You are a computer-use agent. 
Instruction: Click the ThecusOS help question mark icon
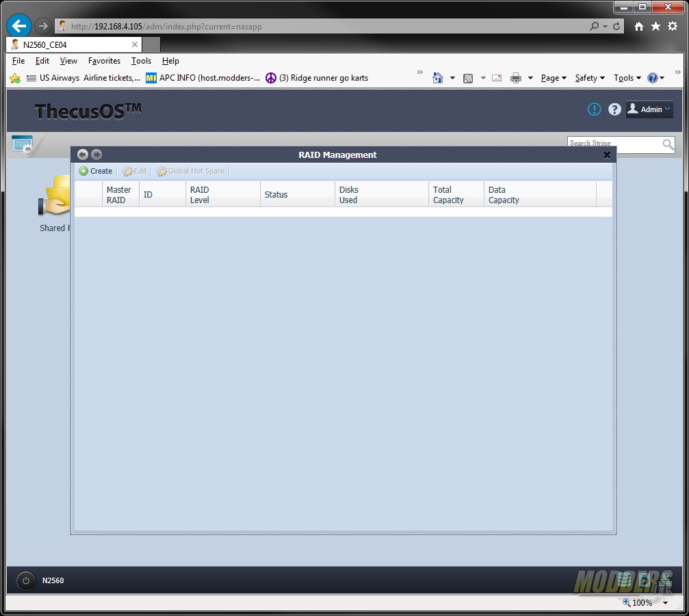tap(614, 109)
